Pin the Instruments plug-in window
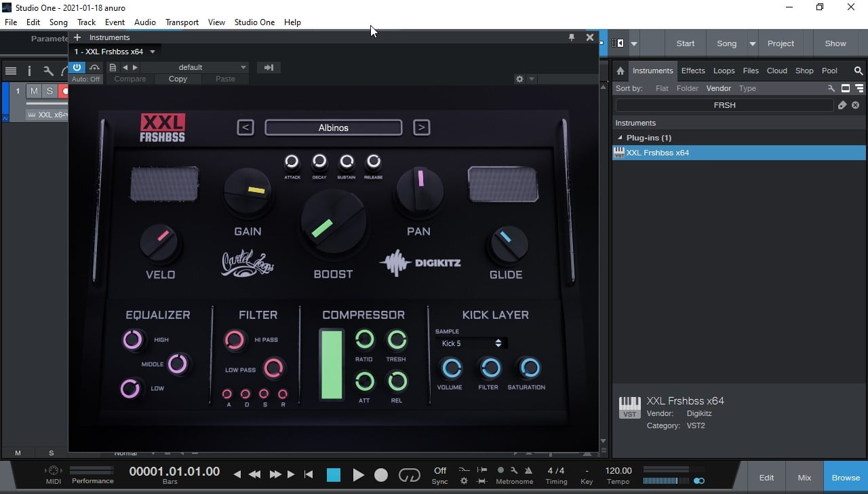The width and height of the screenshot is (868, 494). point(572,37)
